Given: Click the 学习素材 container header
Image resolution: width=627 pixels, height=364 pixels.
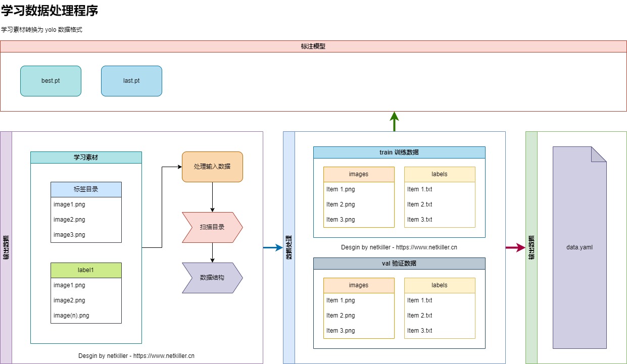Looking at the screenshot, I should [x=86, y=158].
